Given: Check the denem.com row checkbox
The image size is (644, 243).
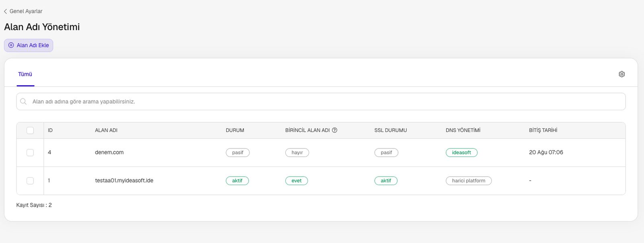Looking at the screenshot, I should click(30, 152).
